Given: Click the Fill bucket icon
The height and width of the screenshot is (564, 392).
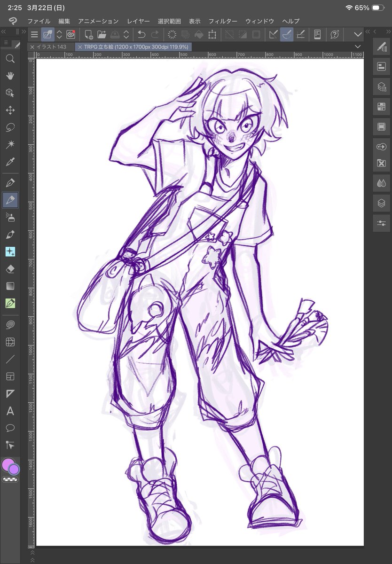Looking at the screenshot, I should point(199,34).
